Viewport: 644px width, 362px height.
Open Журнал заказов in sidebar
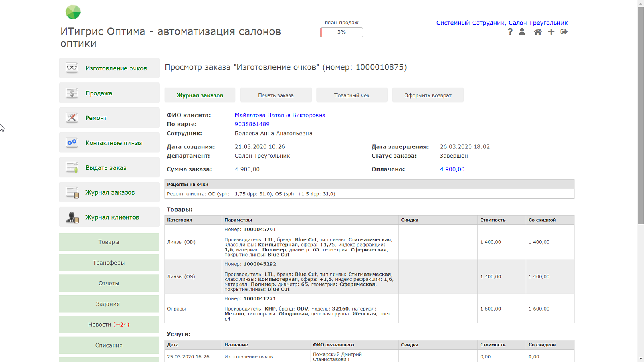point(109,192)
